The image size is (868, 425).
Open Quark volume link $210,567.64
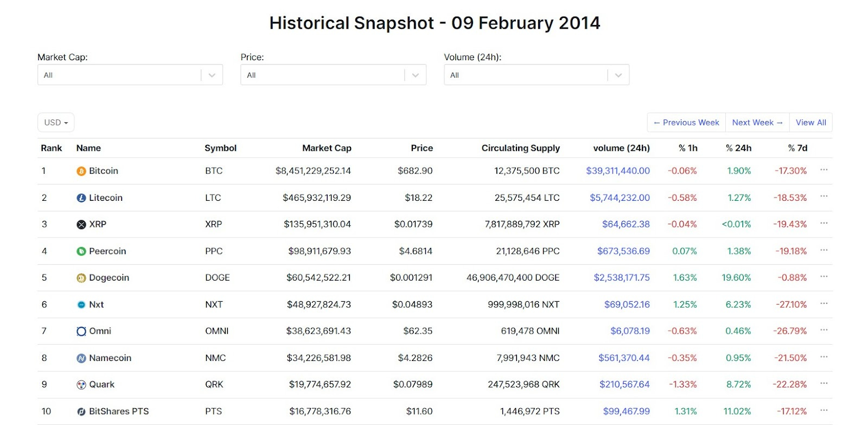click(x=624, y=385)
